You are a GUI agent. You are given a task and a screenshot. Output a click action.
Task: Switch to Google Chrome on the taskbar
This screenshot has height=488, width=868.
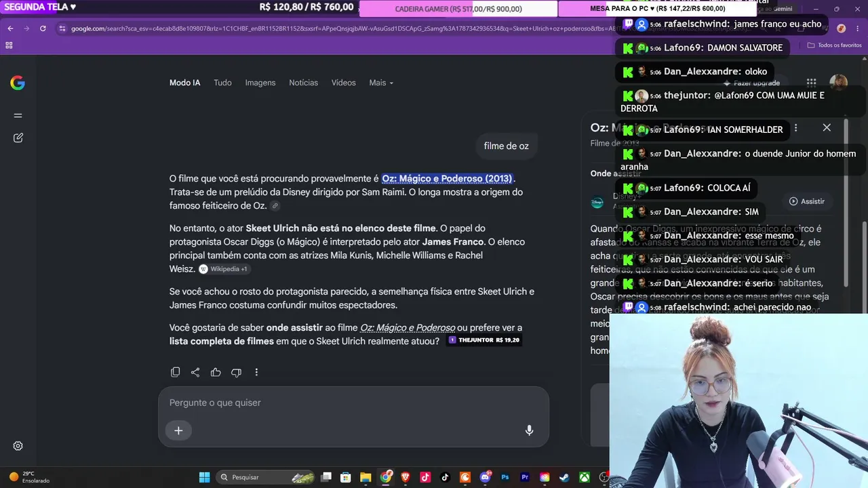385,477
